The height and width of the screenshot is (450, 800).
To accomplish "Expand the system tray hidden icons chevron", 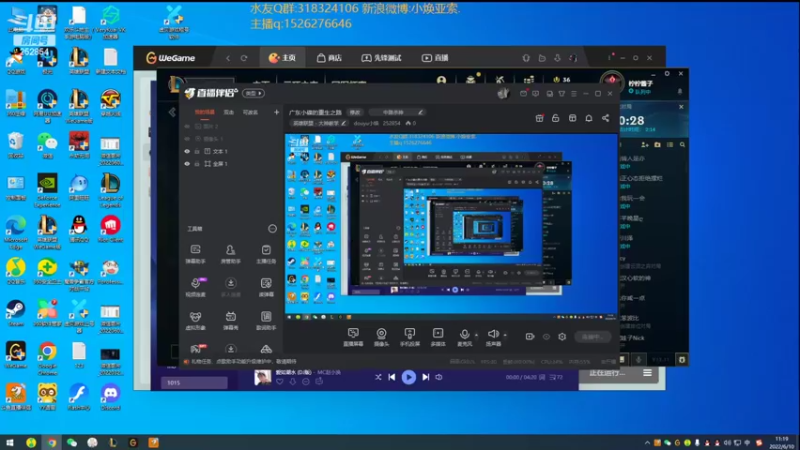I will (x=647, y=443).
